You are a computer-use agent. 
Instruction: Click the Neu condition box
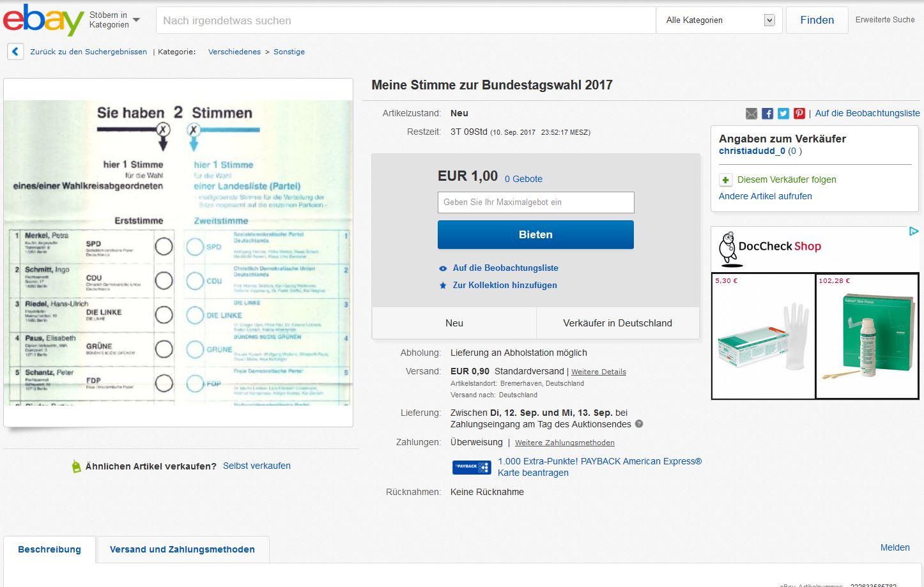pos(454,323)
